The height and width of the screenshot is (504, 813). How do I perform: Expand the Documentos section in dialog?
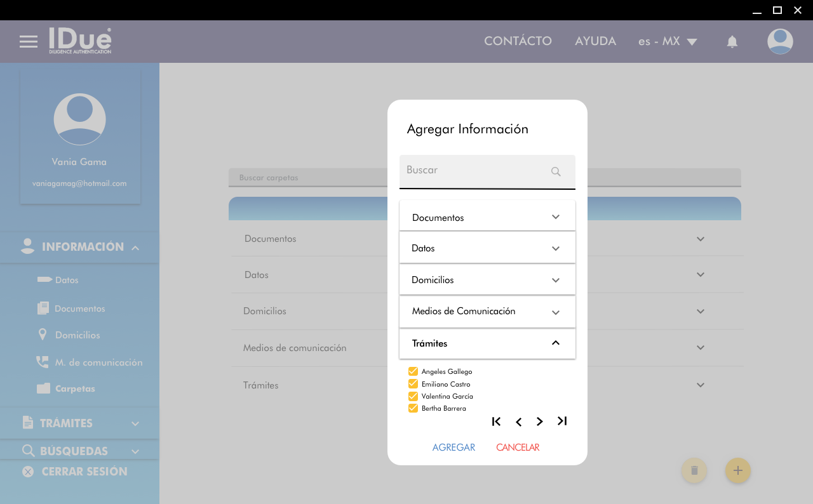click(487, 217)
